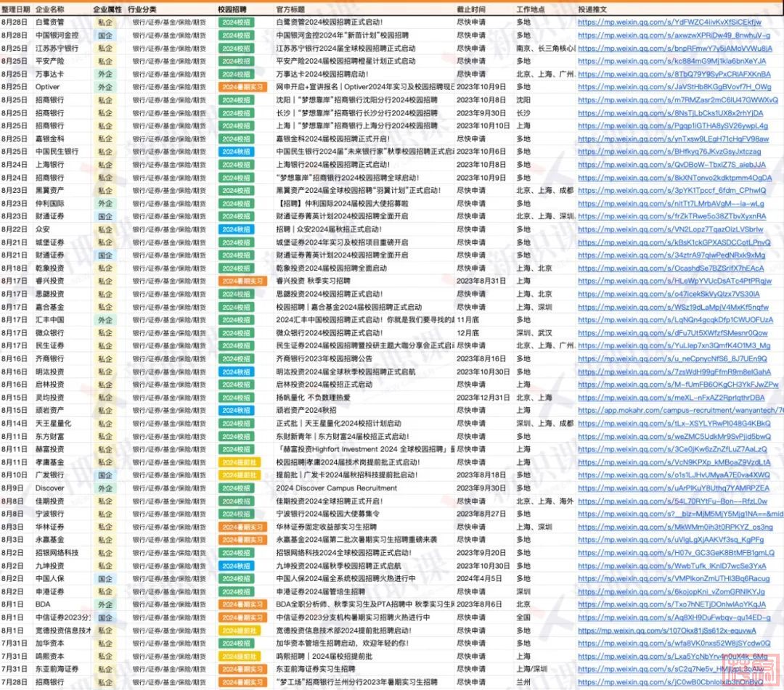Select the 工作地点 column header

(531, 9)
